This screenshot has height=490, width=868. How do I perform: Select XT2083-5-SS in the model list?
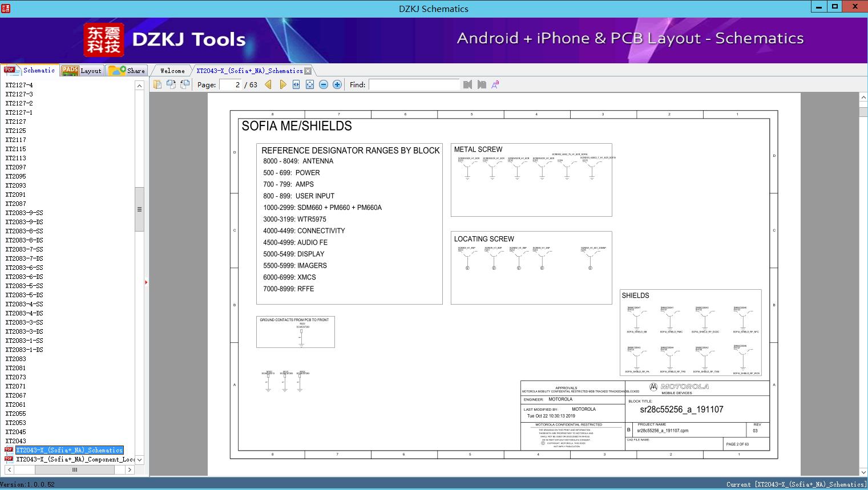pos(24,286)
